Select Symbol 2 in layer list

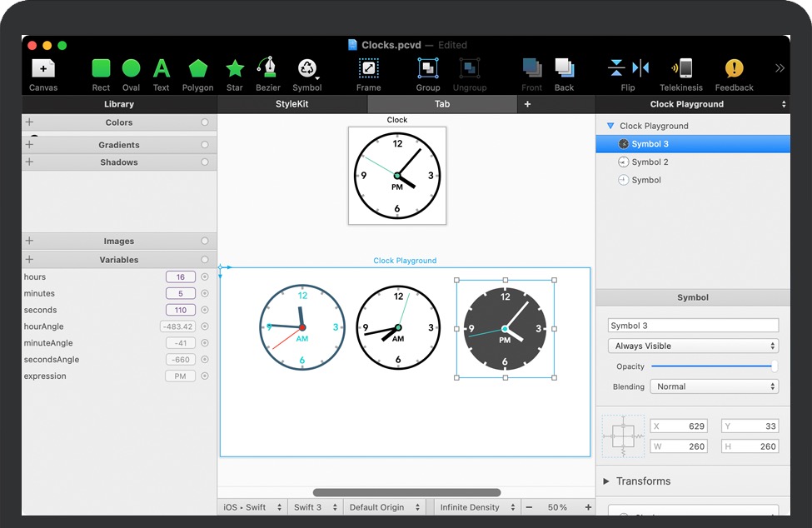(x=650, y=162)
